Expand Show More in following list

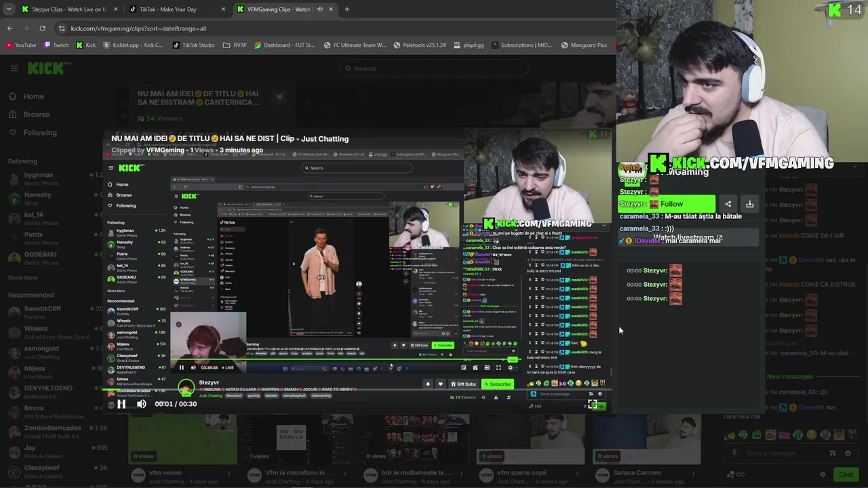click(23, 278)
